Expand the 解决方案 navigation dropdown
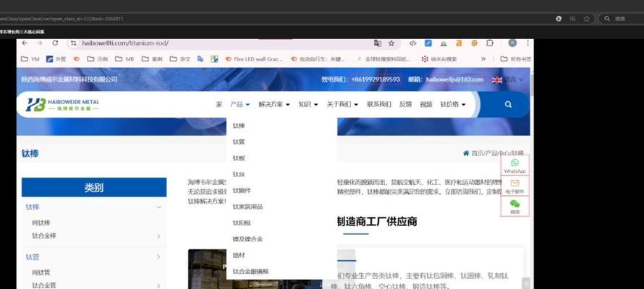Screen dimensions: 644x289 coord(274,105)
